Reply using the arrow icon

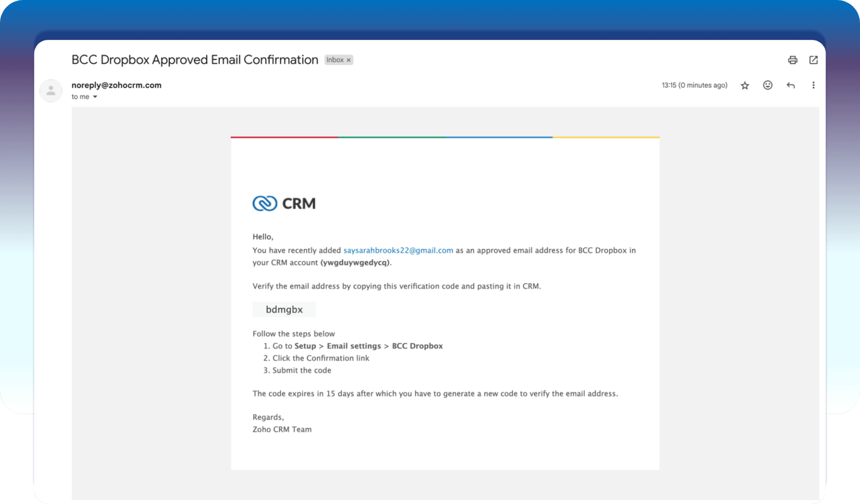(x=790, y=85)
